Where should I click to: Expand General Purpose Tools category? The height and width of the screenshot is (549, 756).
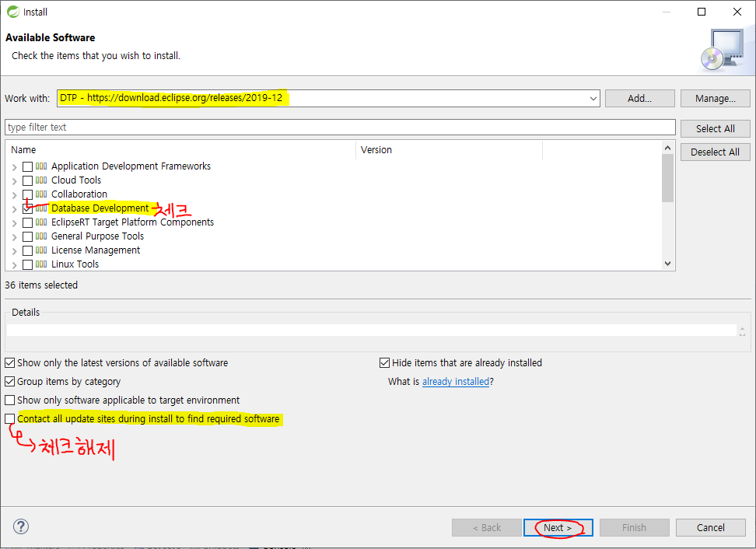tap(15, 237)
